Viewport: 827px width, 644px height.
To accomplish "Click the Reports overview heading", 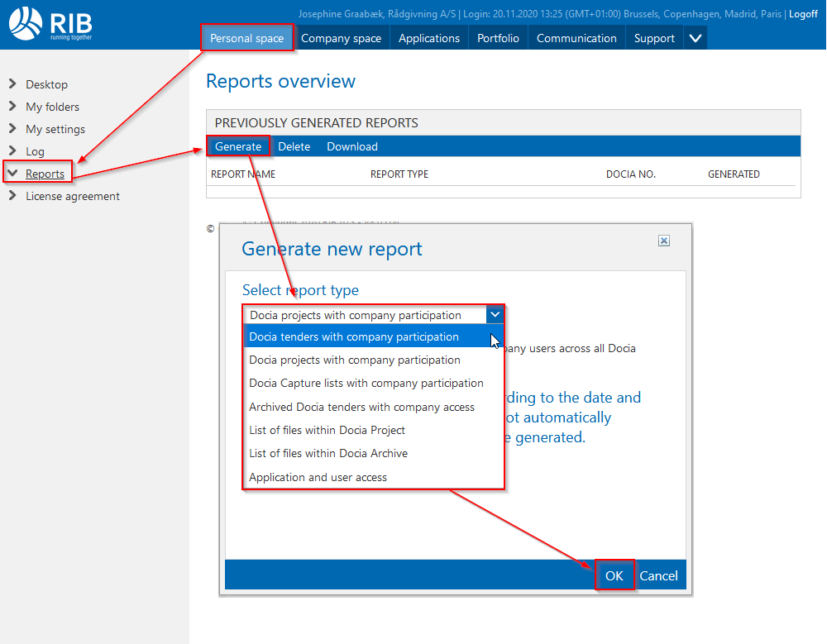I will click(x=280, y=81).
